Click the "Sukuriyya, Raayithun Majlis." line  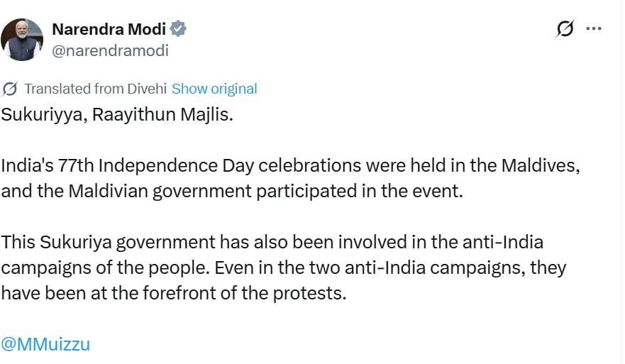click(x=117, y=114)
